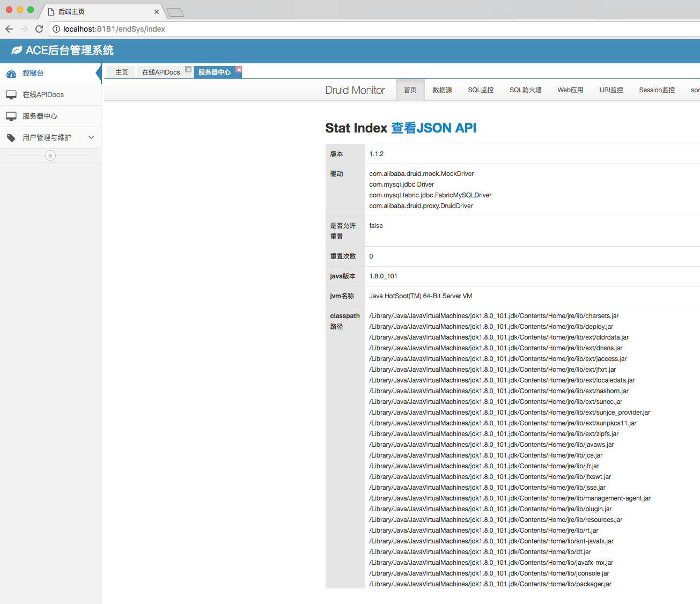
Task: Open a new browser tab
Action: [x=175, y=12]
